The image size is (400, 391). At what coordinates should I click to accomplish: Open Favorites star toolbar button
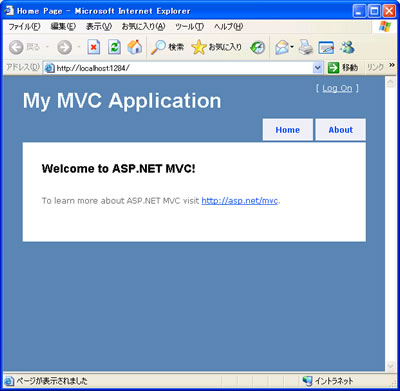(217, 47)
